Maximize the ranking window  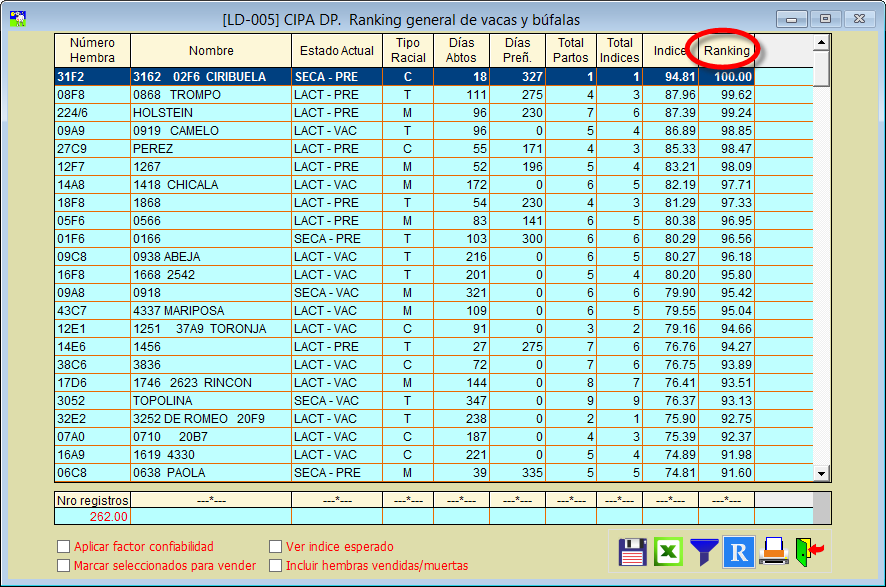[825, 18]
